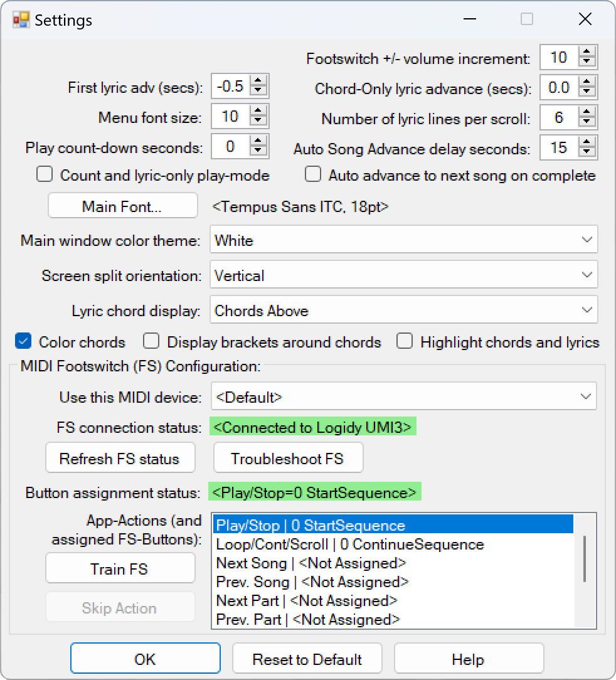Increase Play count-down seconds

(258, 141)
